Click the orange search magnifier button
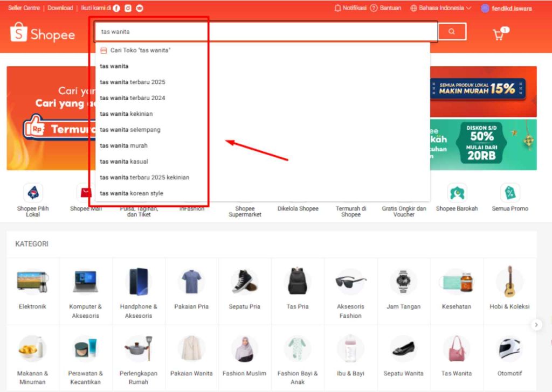552x392 pixels. [x=452, y=32]
